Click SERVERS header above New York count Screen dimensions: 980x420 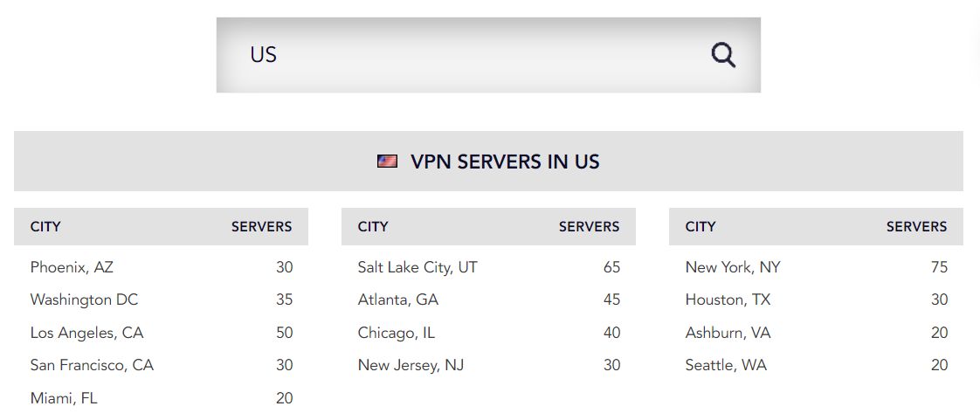point(917,227)
